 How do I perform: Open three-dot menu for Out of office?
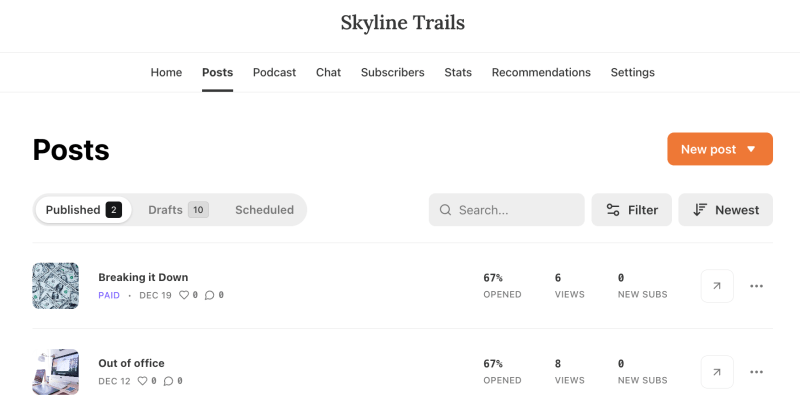tap(756, 372)
